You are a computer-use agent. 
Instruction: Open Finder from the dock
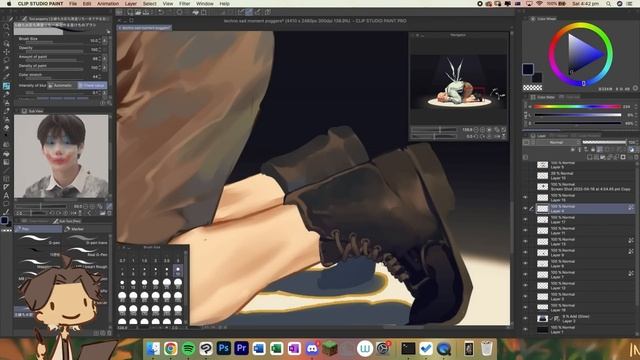pos(153,349)
